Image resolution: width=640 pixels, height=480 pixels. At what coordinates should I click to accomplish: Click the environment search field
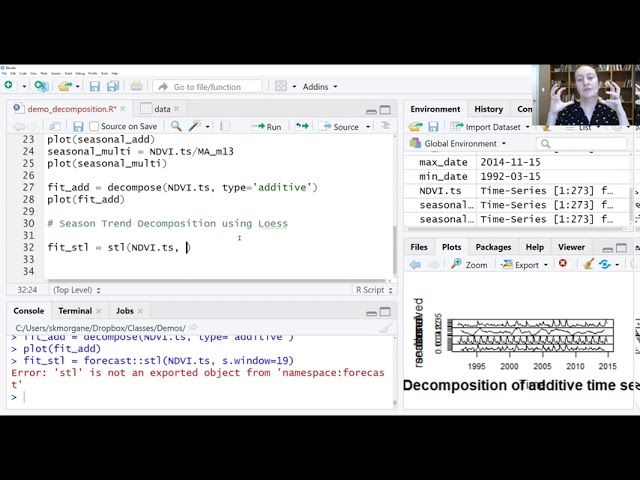(x=581, y=144)
